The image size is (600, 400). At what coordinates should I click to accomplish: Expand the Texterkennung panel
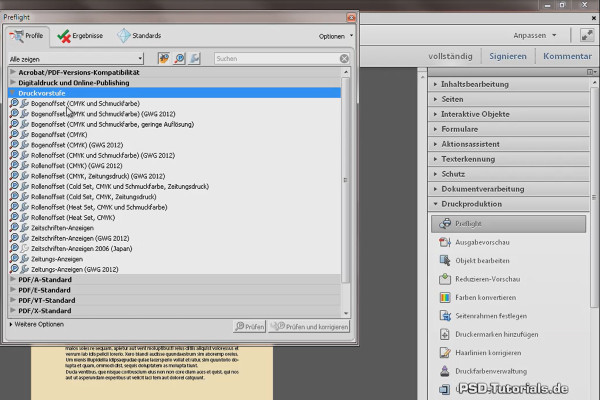(x=509, y=159)
